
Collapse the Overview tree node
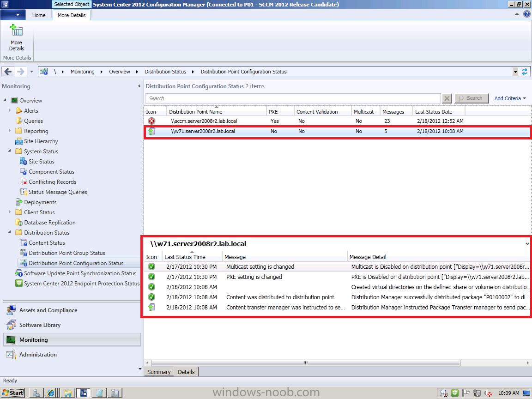point(5,100)
